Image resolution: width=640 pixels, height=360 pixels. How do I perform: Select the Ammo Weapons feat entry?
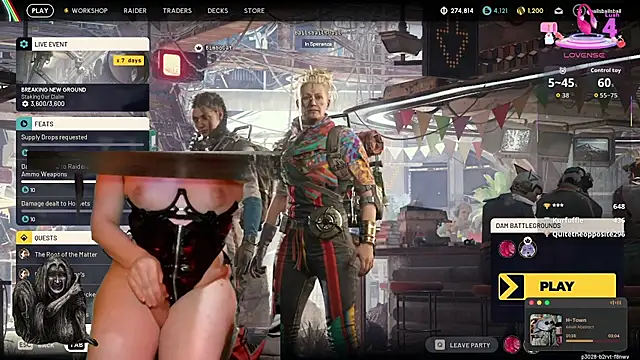point(44,174)
